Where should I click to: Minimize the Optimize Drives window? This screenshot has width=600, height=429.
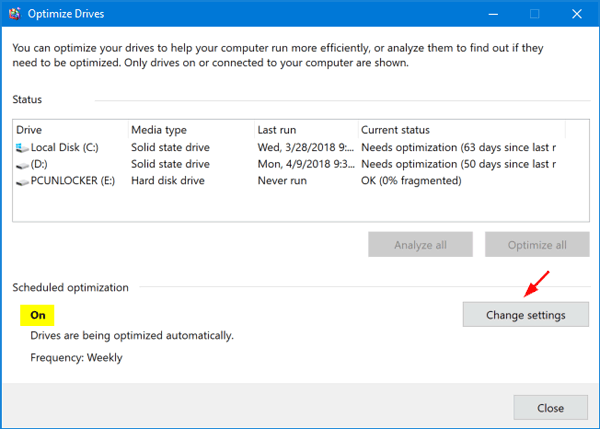[493, 14]
